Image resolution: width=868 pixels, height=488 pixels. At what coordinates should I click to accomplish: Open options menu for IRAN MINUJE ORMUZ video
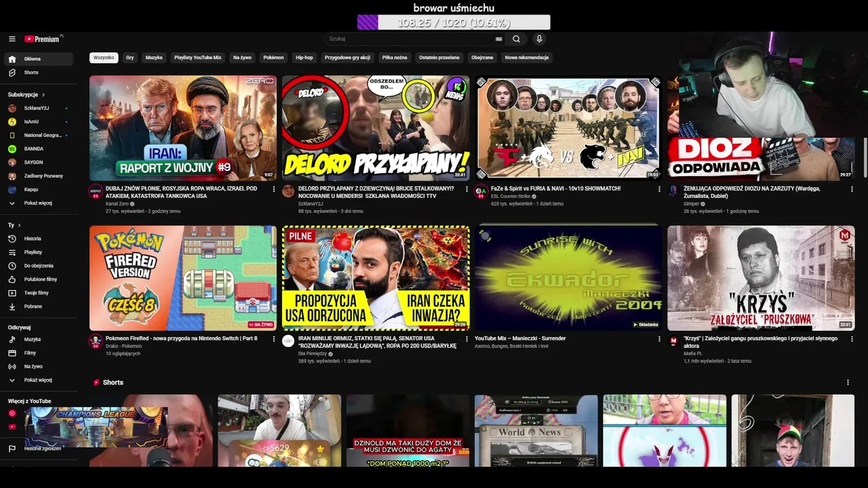[467, 339]
